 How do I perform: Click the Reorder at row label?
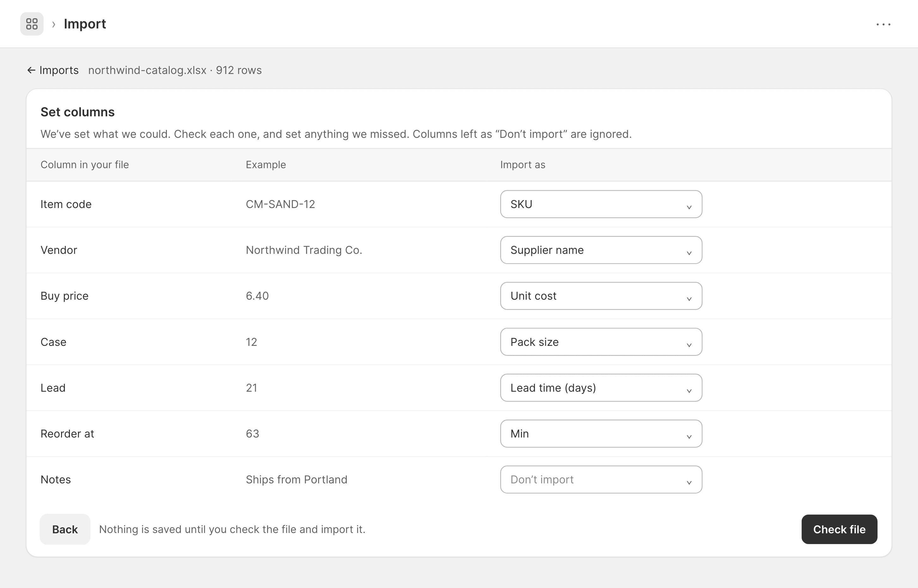67,434
